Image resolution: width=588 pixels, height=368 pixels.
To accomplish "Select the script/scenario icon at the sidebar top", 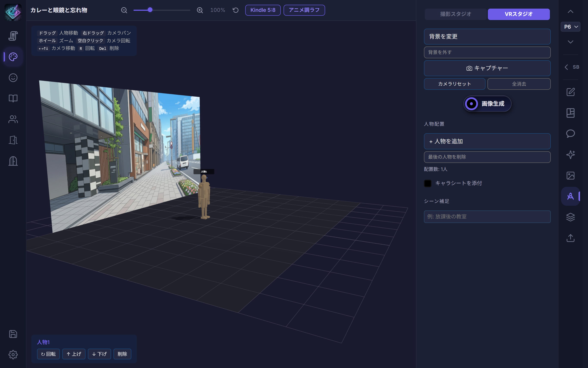I will click(x=12, y=36).
